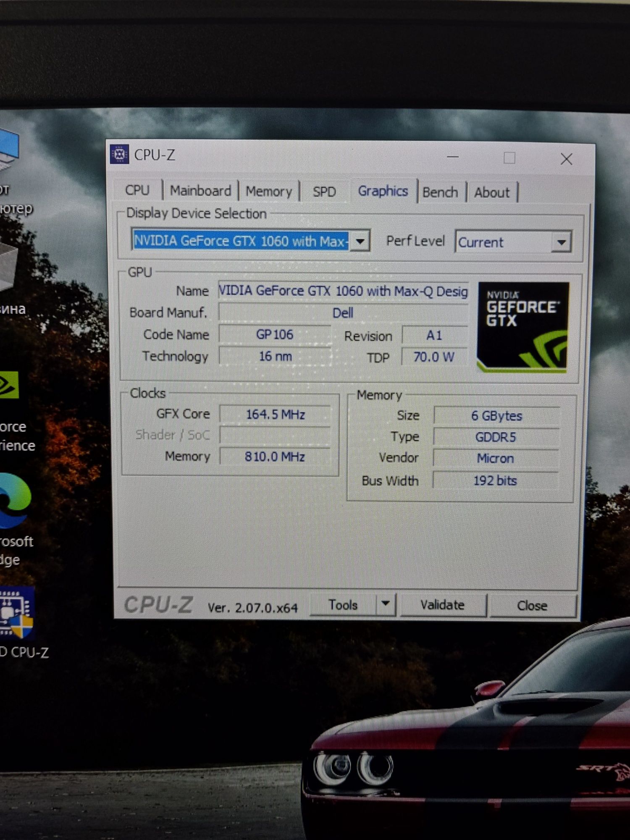The height and width of the screenshot is (840, 630).
Task: Click the GPU Name field
Action: (343, 291)
